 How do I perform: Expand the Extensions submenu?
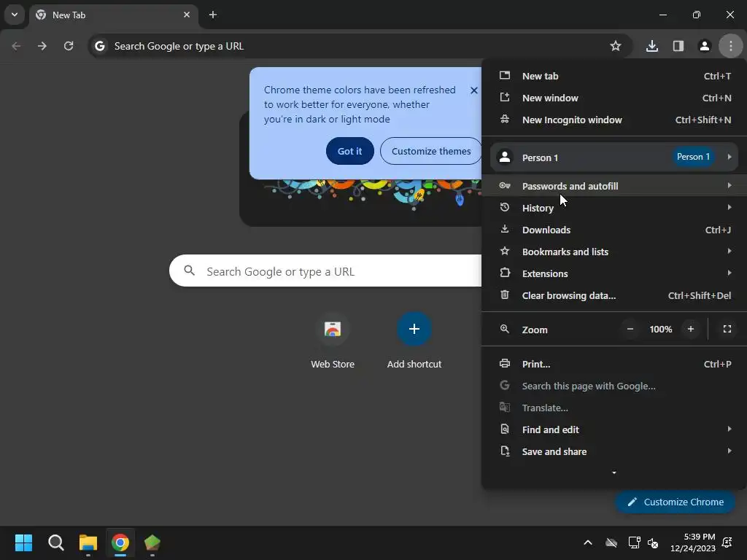pos(614,274)
